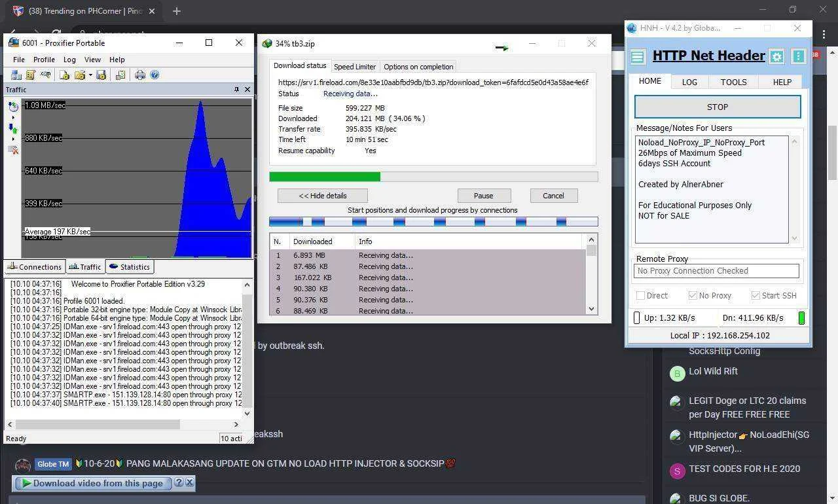The width and height of the screenshot is (838, 504).
Task: Open HTTP Net Header settings gear icon
Action: coord(776,57)
